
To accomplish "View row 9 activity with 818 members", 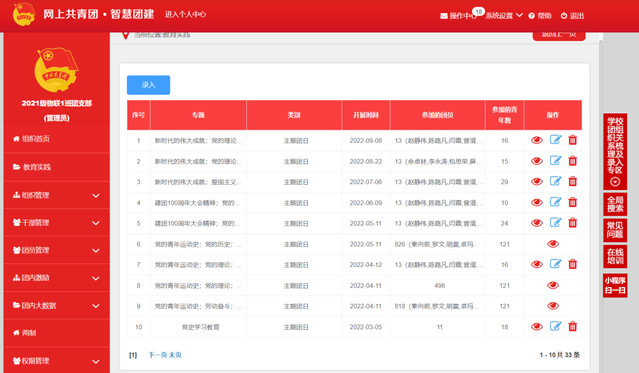I will 553,306.
